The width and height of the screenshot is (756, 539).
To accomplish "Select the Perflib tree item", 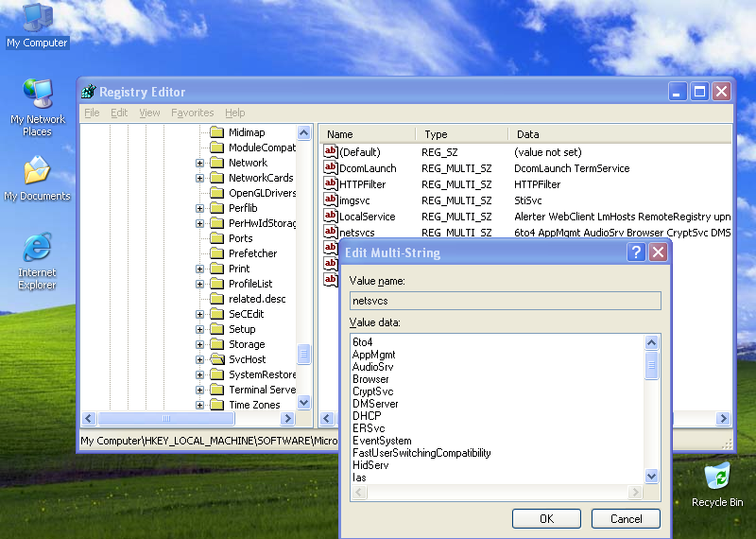I will (x=243, y=208).
